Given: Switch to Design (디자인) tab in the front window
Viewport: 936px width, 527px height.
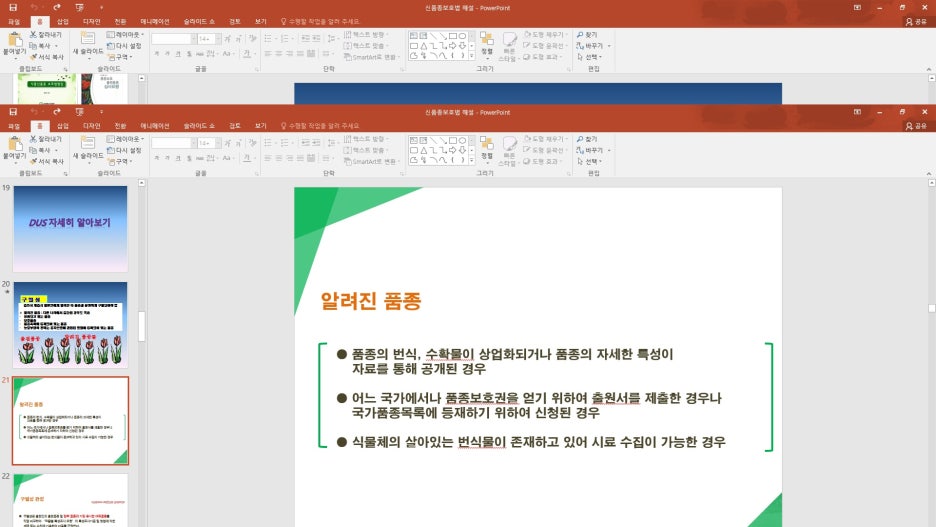Looking at the screenshot, I should coord(91,126).
